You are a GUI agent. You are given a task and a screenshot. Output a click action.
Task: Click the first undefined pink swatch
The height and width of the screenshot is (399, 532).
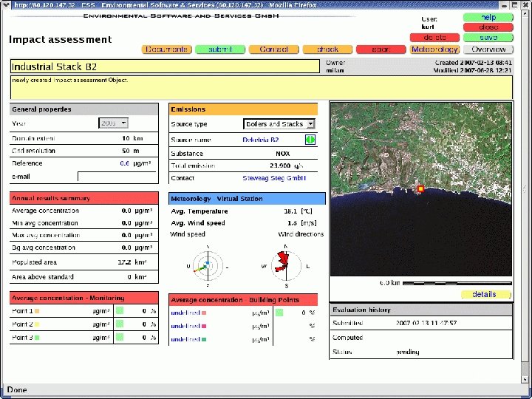(204, 313)
